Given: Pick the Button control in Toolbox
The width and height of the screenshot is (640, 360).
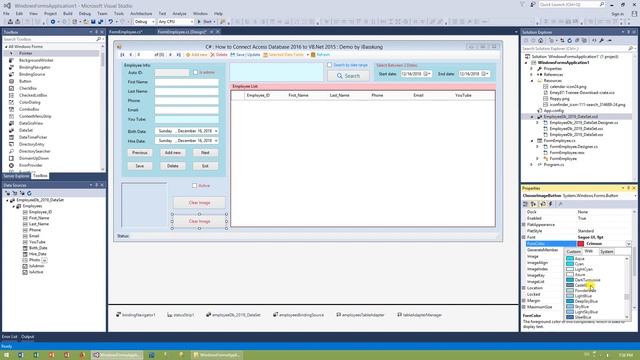Looking at the screenshot, I should pos(25,81).
